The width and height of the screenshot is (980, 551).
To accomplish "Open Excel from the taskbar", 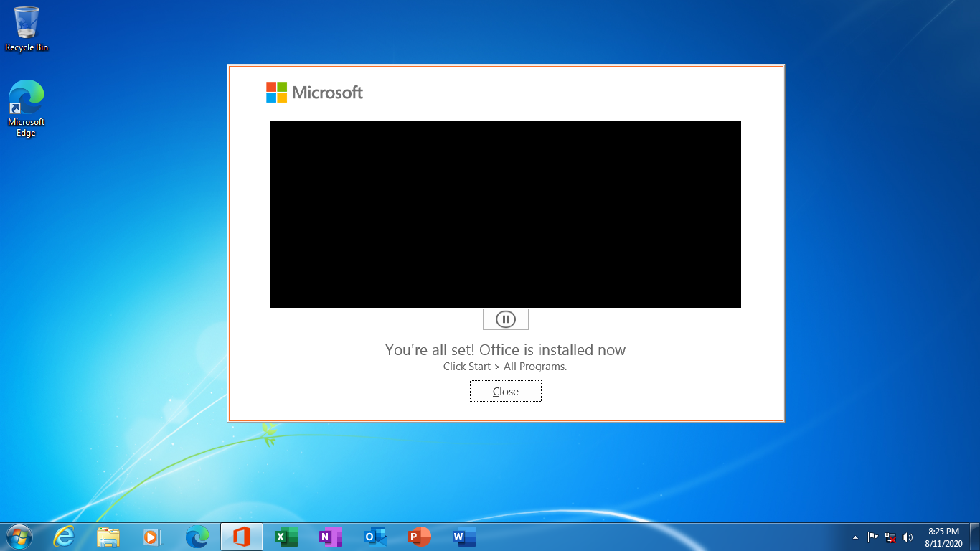I will click(286, 537).
